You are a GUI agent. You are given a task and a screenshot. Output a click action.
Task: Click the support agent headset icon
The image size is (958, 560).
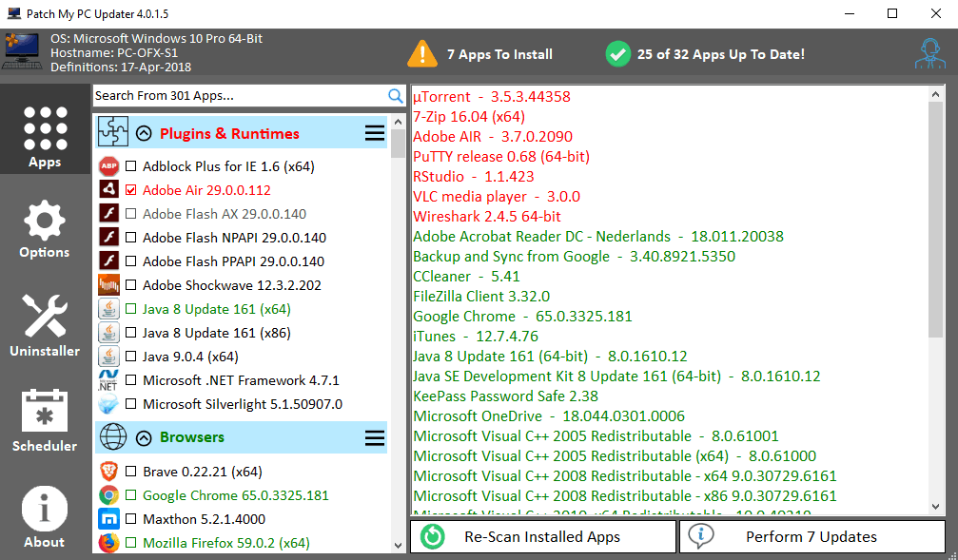pos(929,53)
